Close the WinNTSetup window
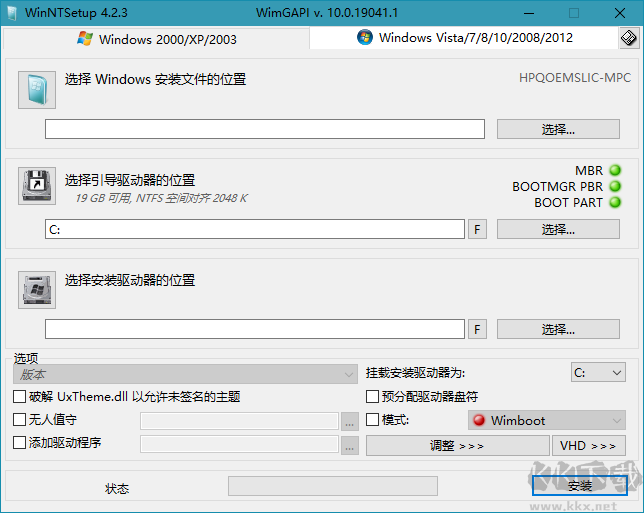 620,14
